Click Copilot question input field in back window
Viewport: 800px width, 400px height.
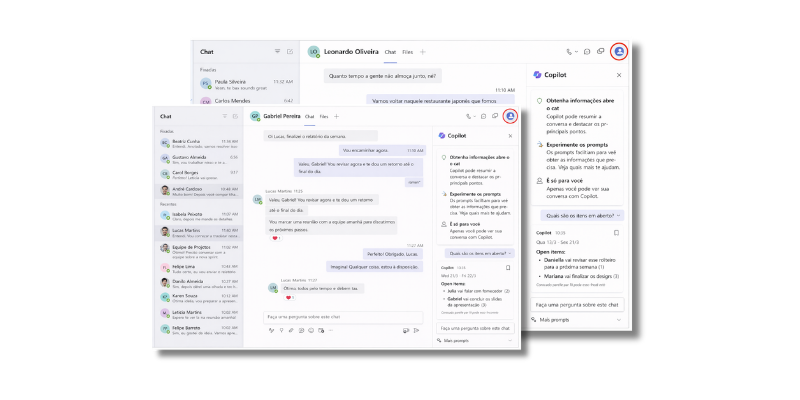tap(577, 305)
